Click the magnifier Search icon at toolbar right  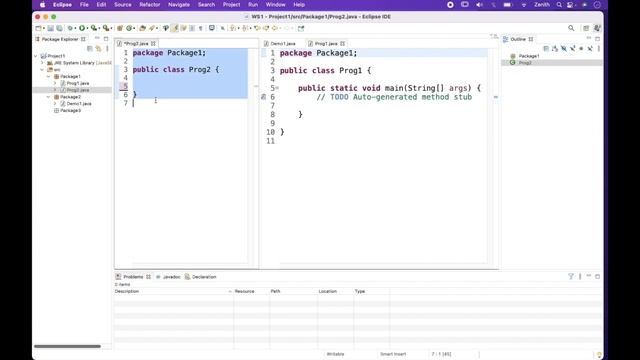tap(571, 28)
